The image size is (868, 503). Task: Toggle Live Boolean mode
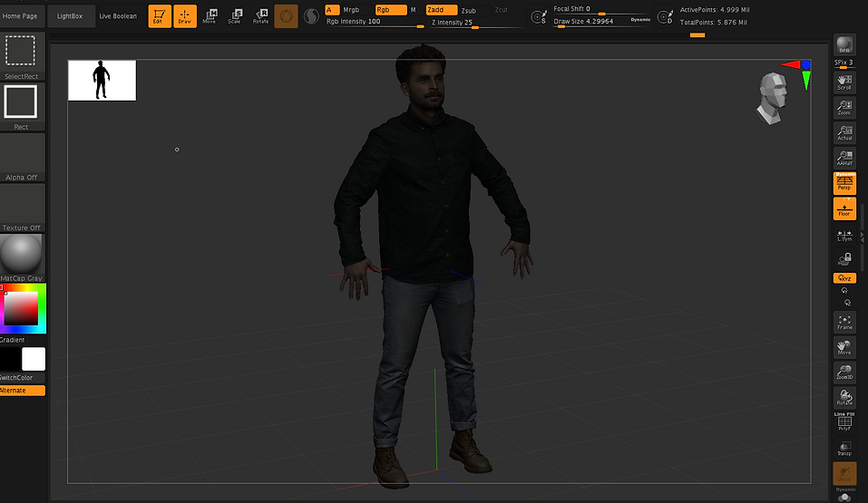(118, 16)
